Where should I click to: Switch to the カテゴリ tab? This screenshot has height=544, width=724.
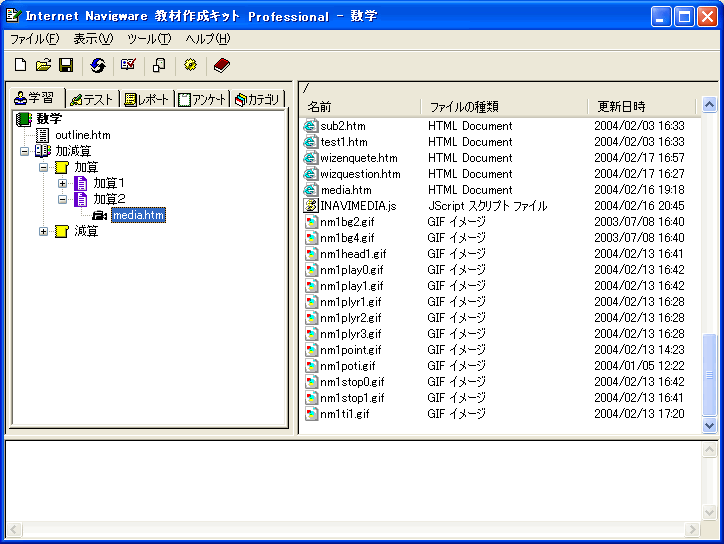click(258, 99)
